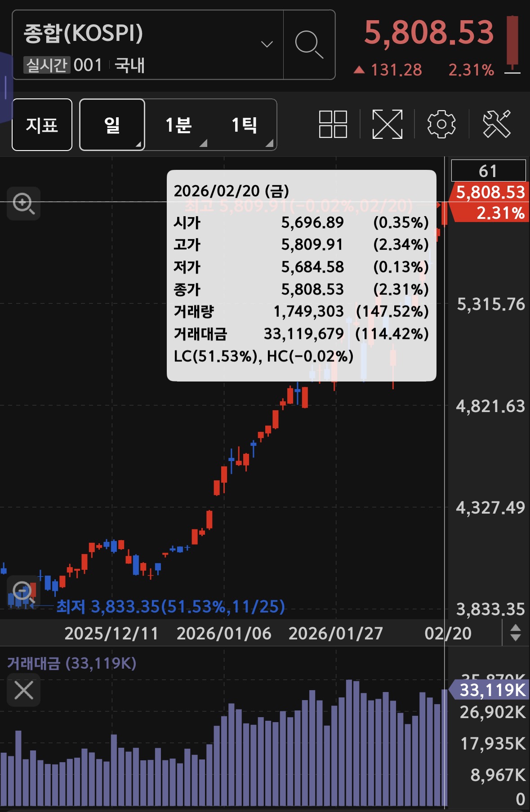
Task: Click the current price 5,808.53 header
Action: click(429, 33)
